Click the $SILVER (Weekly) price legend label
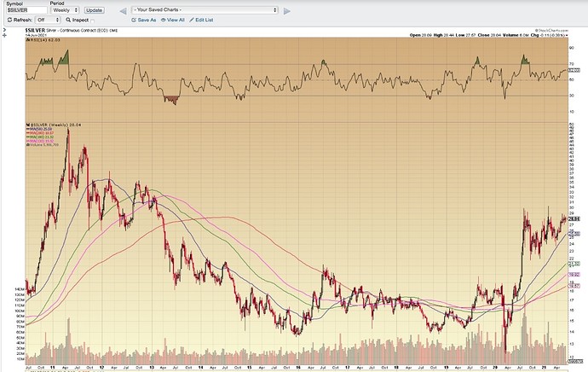The height and width of the screenshot is (372, 588). click(x=54, y=125)
